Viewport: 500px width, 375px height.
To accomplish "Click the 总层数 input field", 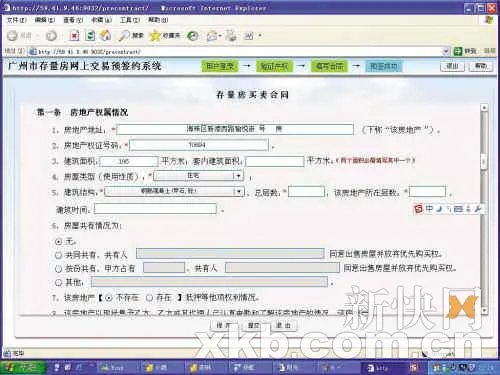I will tap(306, 192).
